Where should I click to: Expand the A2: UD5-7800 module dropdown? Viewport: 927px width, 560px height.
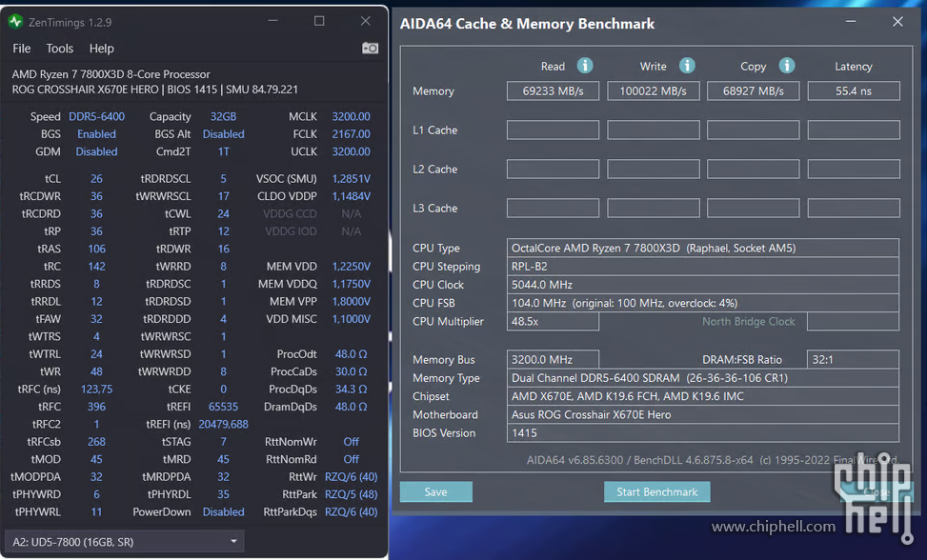click(x=124, y=542)
